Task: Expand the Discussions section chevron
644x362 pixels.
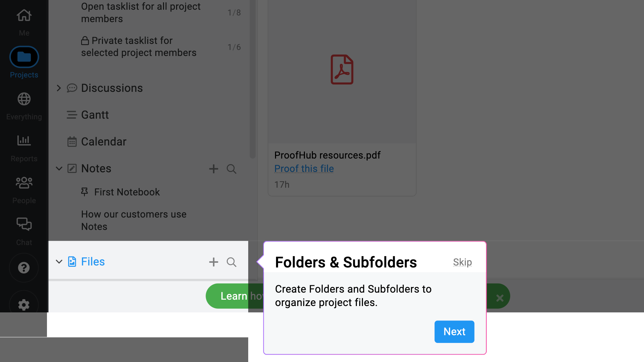Action: click(x=59, y=88)
